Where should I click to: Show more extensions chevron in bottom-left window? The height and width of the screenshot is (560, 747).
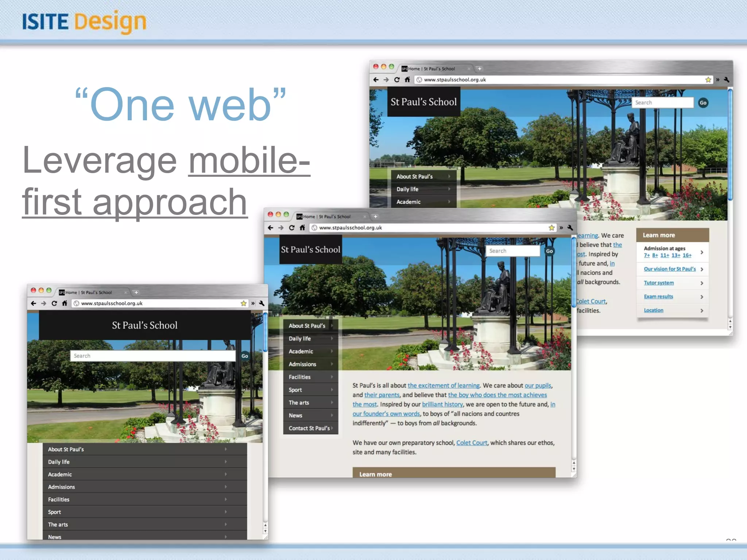pos(253,303)
